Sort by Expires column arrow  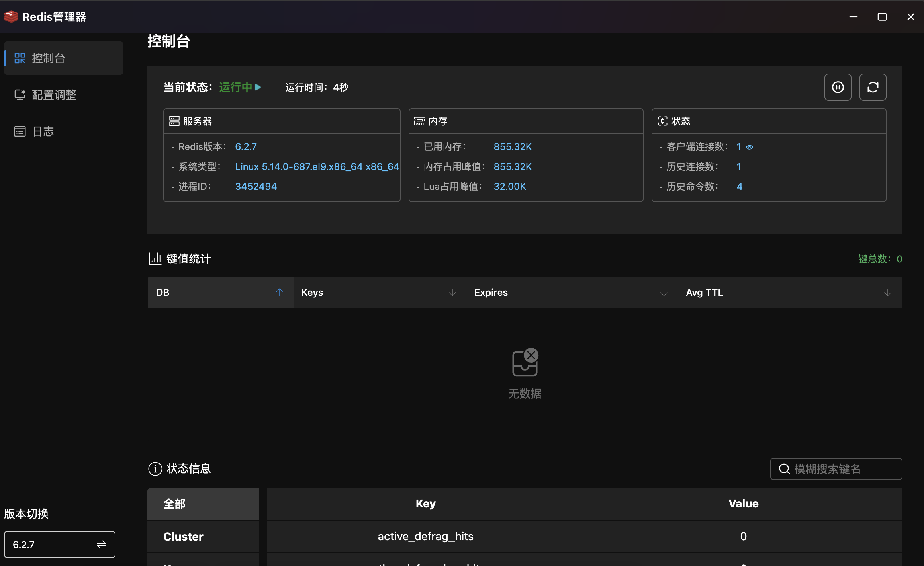coord(664,293)
